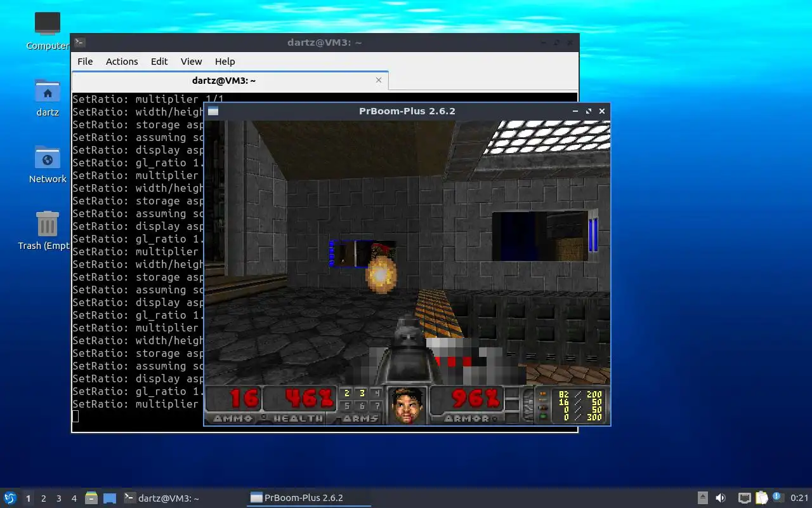Open the Edit menu in terminal
The height and width of the screenshot is (508, 812).
(159, 62)
